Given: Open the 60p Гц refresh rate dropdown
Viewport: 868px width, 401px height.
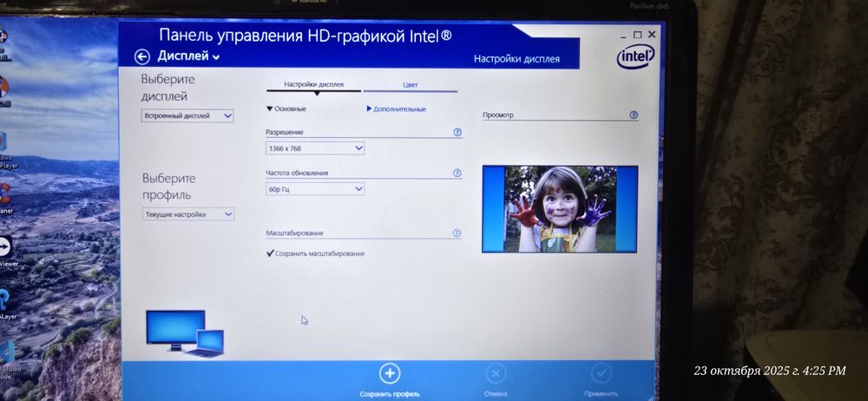Looking at the screenshot, I should pos(315,189).
